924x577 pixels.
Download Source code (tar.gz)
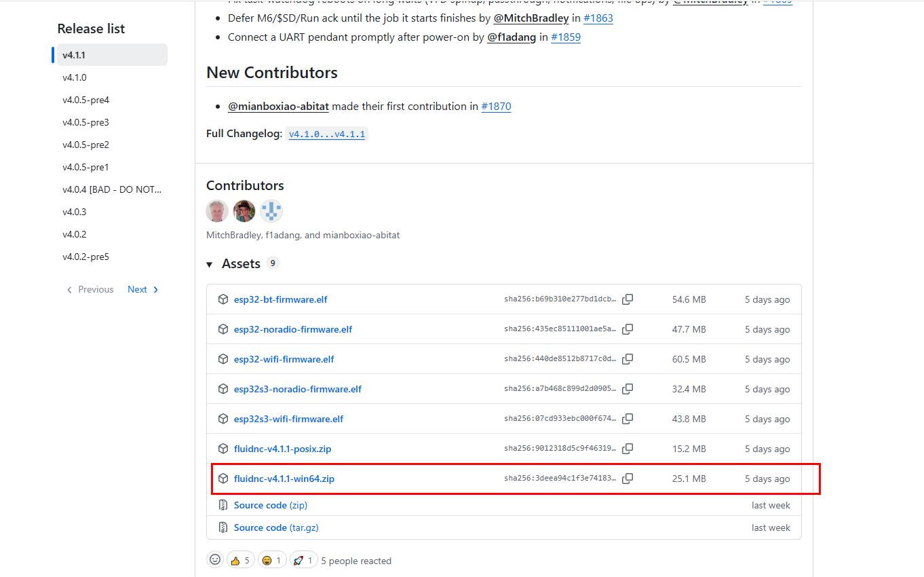(x=276, y=527)
